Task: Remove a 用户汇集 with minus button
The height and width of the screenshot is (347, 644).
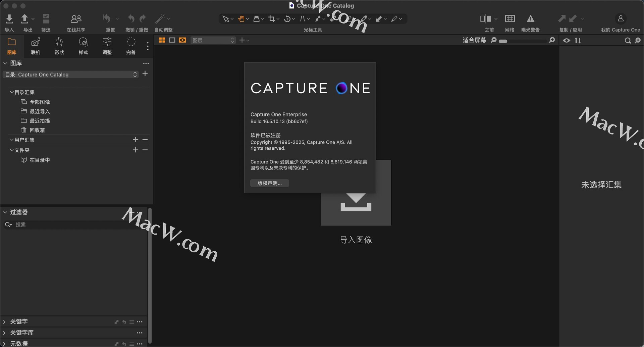Action: (x=145, y=140)
